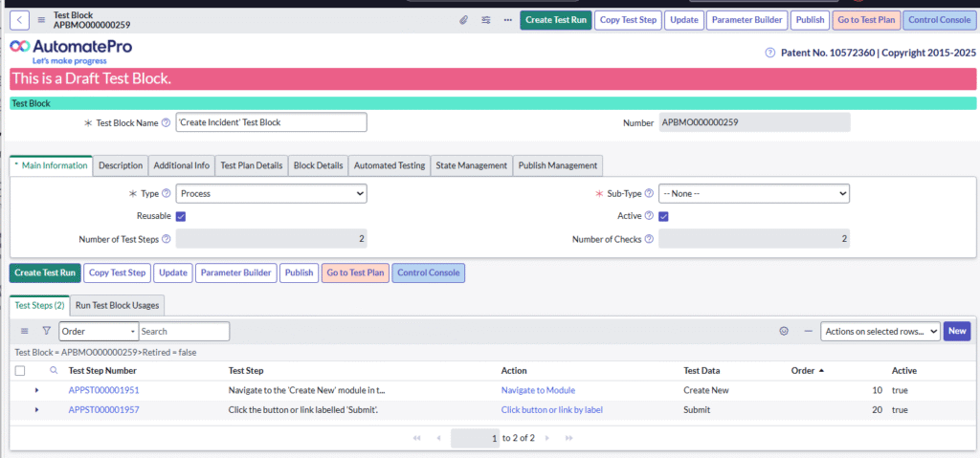Open the more options ellipsis in header
980x458 pixels.
tap(507, 20)
